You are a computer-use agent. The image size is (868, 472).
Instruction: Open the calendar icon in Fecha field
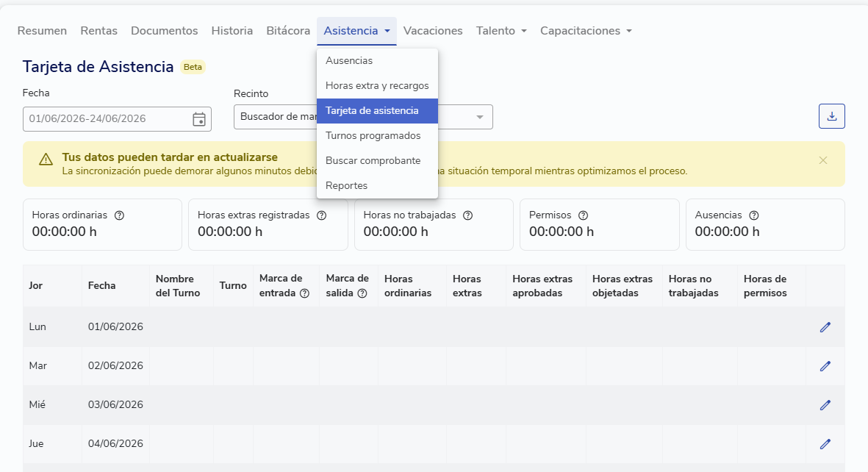198,119
